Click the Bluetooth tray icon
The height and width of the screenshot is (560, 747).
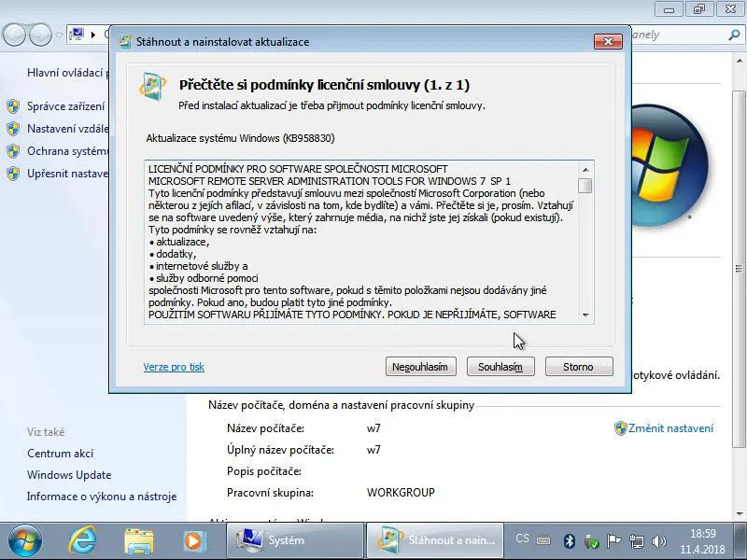coord(569,541)
